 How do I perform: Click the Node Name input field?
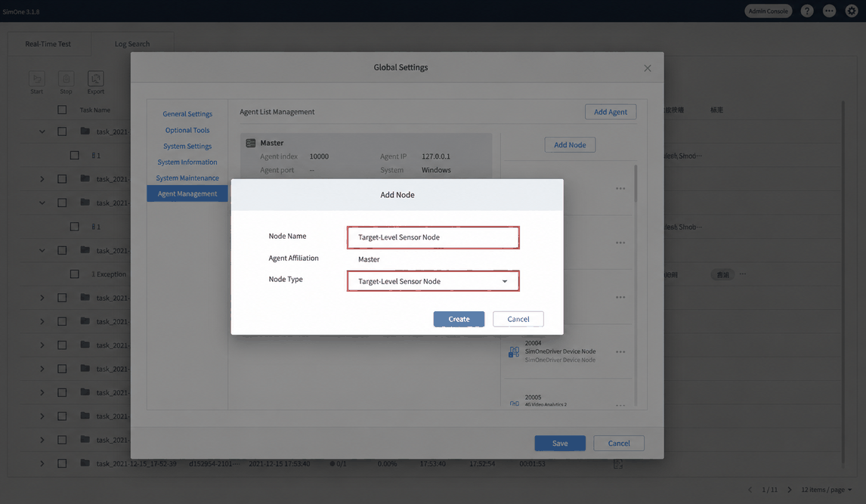433,237
